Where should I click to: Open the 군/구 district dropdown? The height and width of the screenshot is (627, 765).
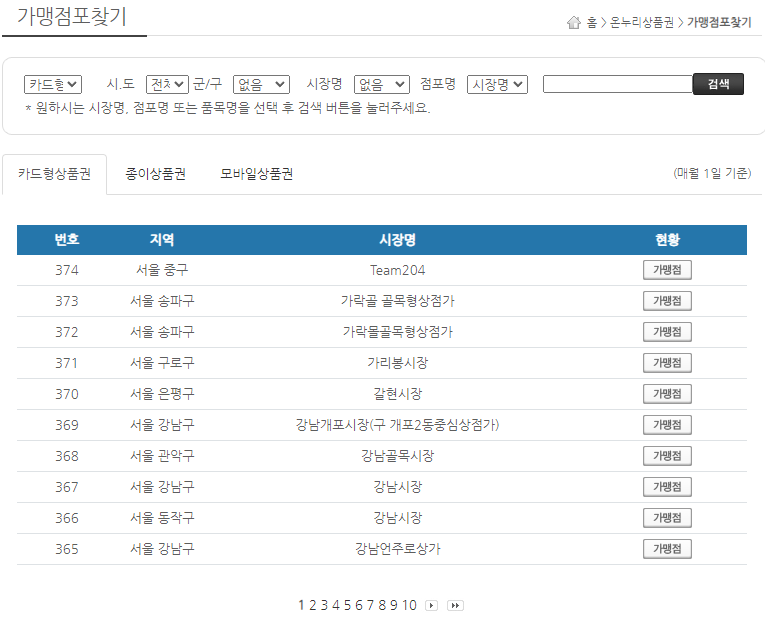click(262, 84)
